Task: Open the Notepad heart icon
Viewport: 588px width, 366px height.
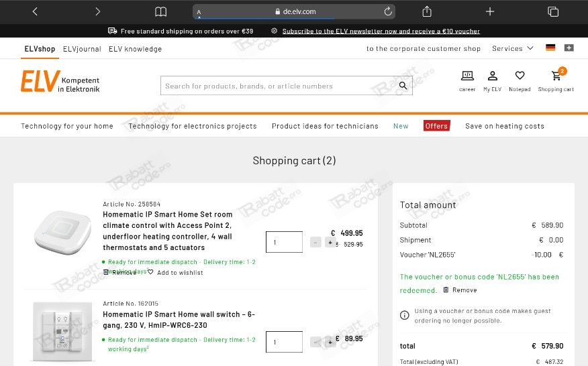Action: (x=520, y=81)
